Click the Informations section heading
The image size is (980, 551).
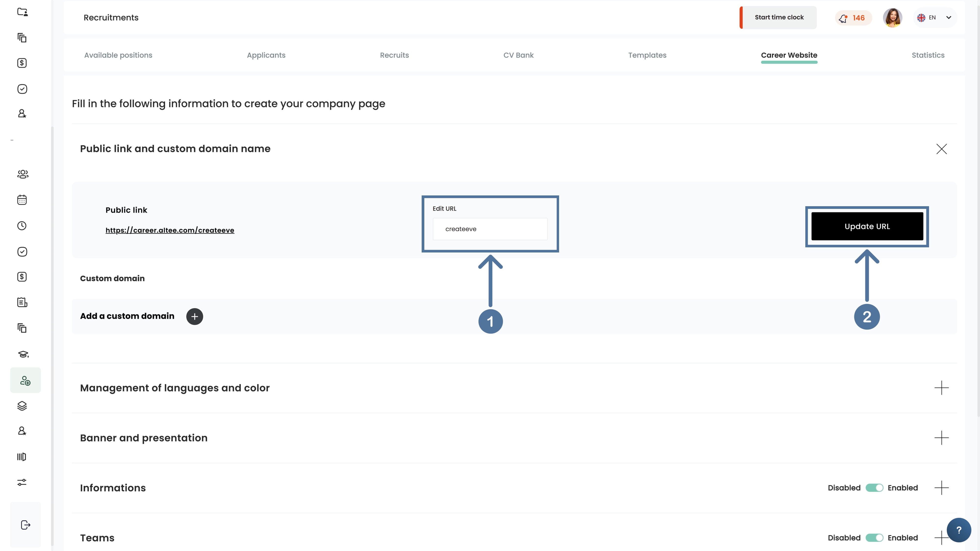(x=113, y=488)
